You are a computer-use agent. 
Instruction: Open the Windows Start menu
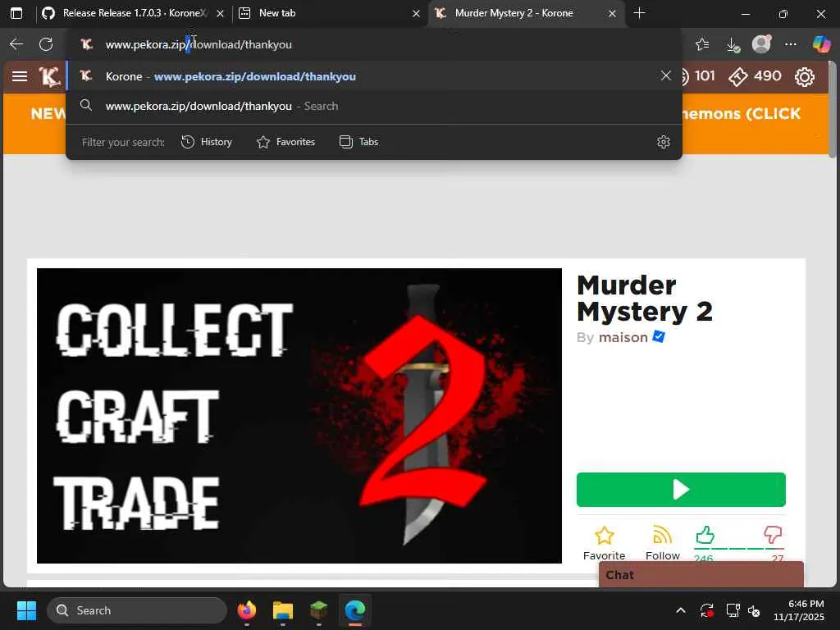26,610
